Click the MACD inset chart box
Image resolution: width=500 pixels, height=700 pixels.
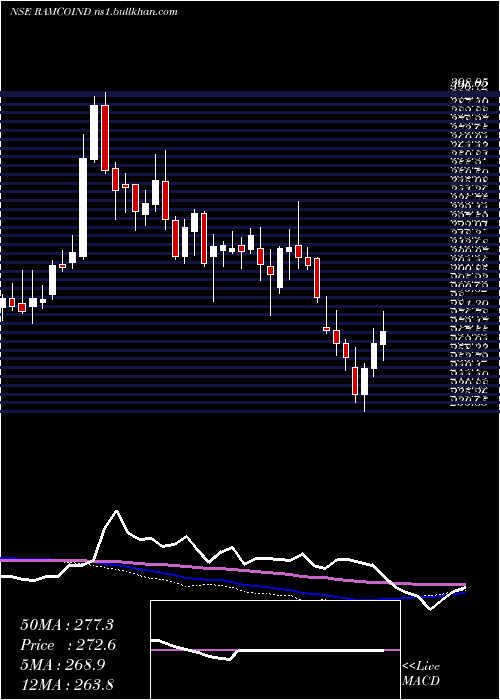coord(275,650)
